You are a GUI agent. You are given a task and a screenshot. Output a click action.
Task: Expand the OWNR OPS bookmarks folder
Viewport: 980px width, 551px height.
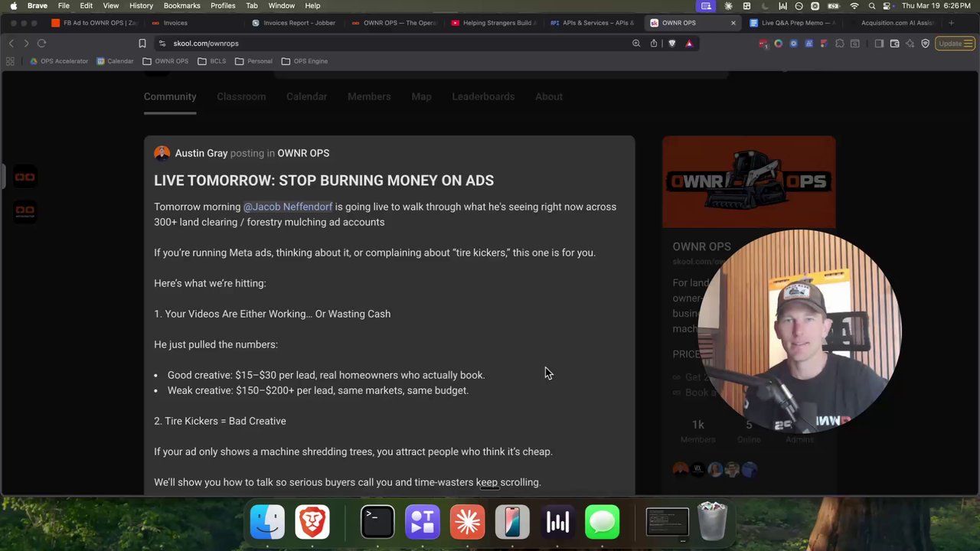[171, 61]
